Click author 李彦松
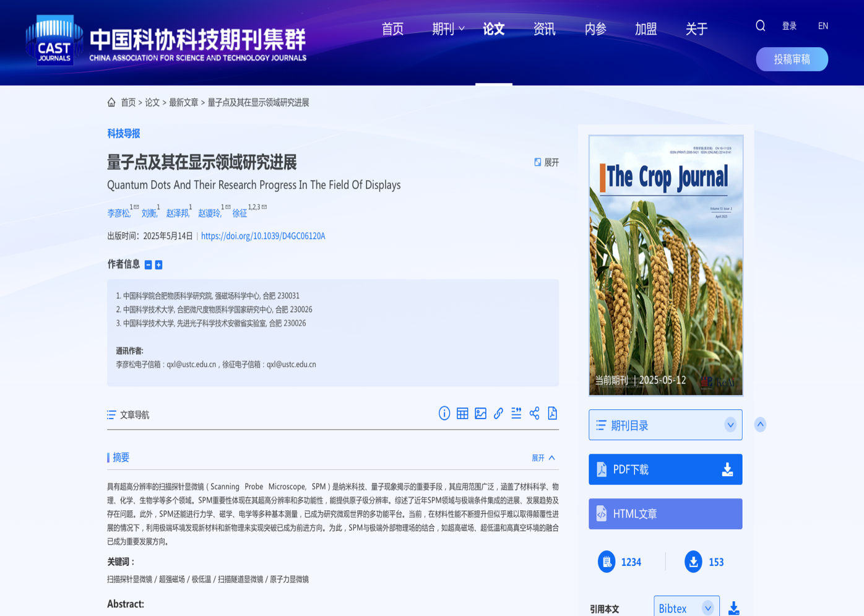Image resolution: width=864 pixels, height=616 pixels. pos(118,214)
